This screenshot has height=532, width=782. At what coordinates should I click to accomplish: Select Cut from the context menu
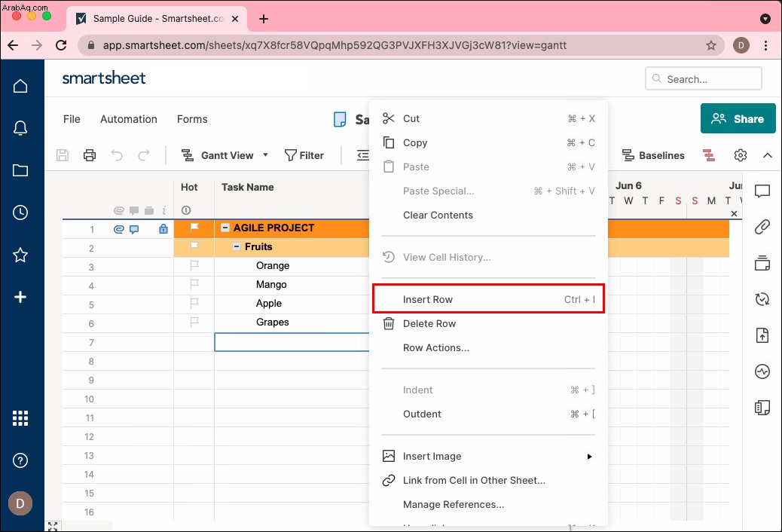coord(488,119)
